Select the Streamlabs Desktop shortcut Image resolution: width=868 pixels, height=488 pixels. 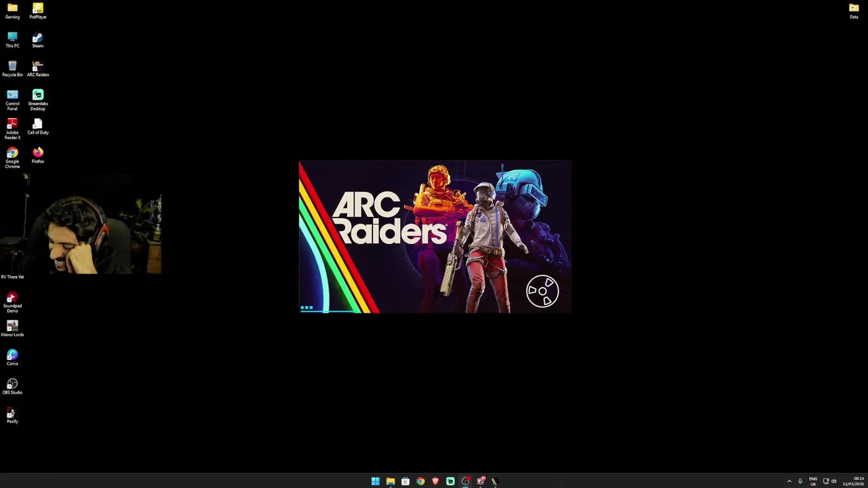click(x=38, y=100)
